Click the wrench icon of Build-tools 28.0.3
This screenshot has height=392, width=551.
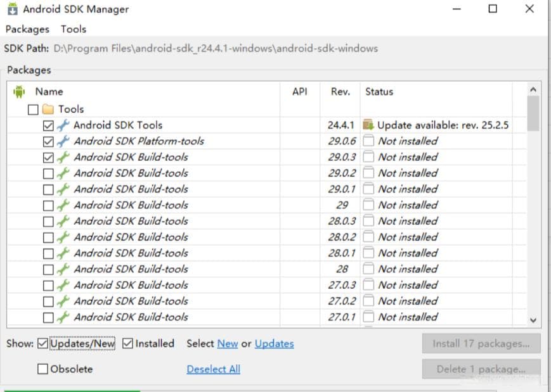coord(63,222)
